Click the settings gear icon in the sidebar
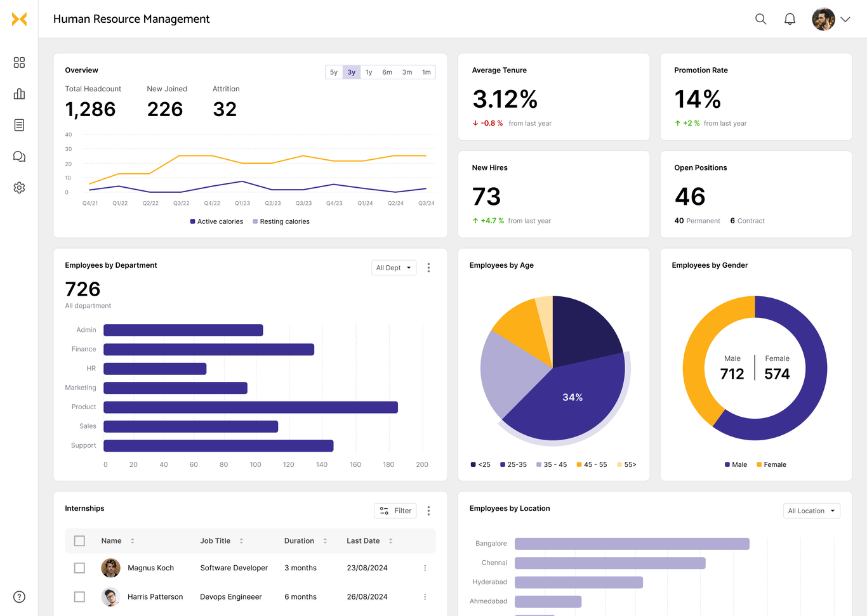 (19, 187)
